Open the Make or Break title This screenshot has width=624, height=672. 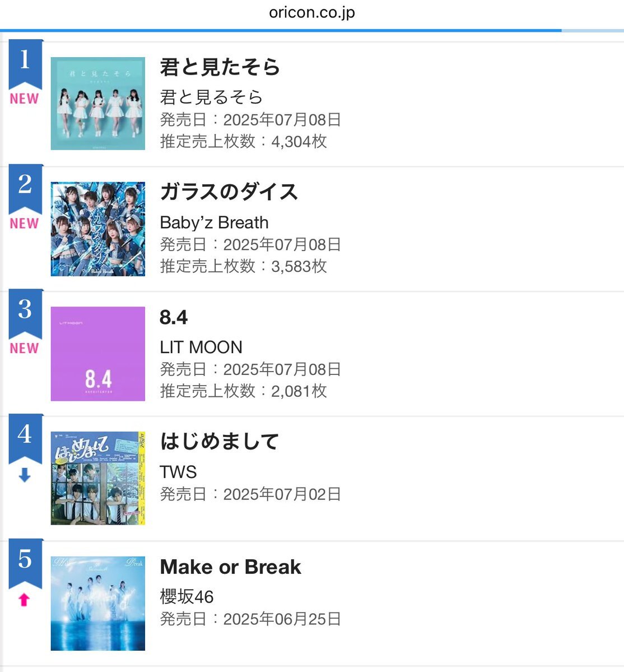pos(230,567)
